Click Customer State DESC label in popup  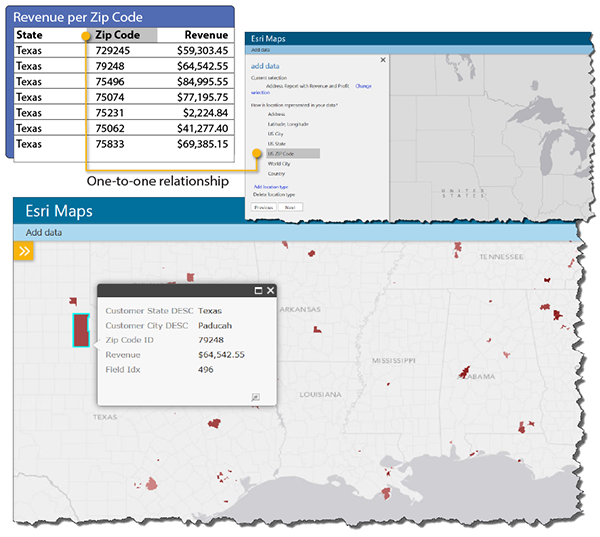(149, 311)
